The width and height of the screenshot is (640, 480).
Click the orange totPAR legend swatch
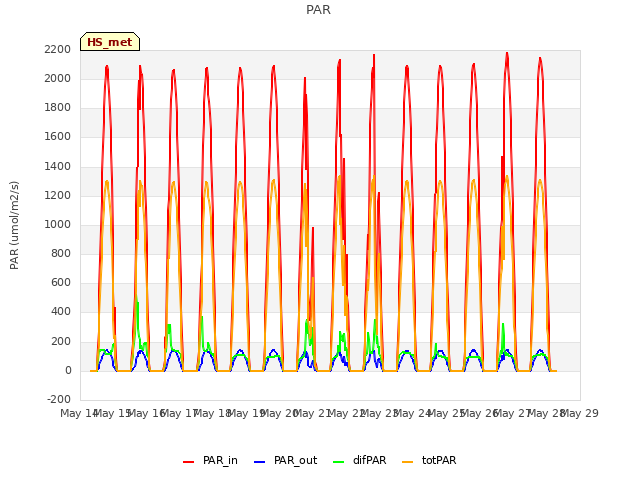407,462
